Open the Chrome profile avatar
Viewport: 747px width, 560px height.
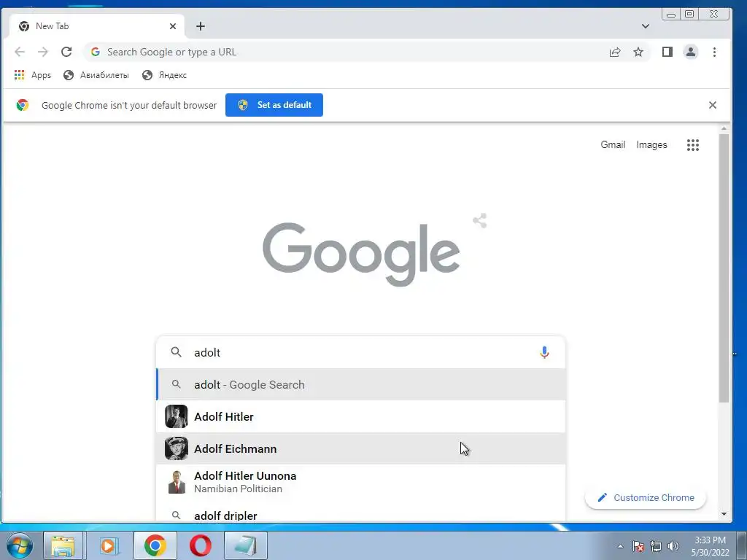pos(690,52)
